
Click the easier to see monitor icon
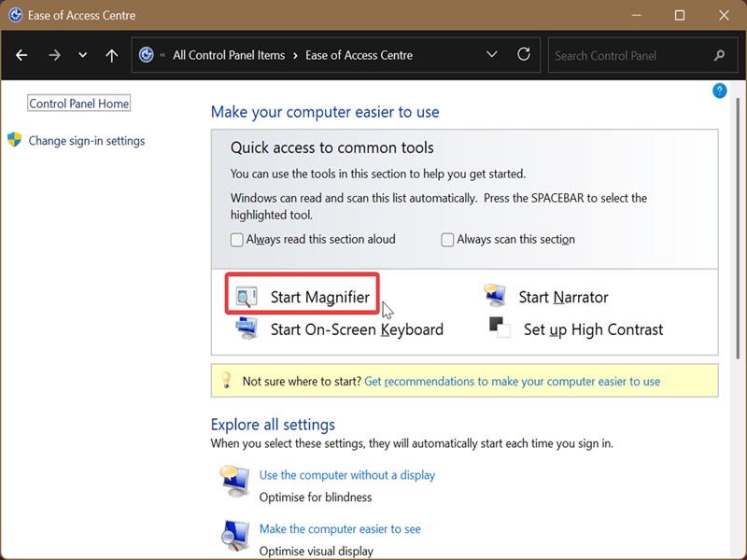click(x=235, y=535)
